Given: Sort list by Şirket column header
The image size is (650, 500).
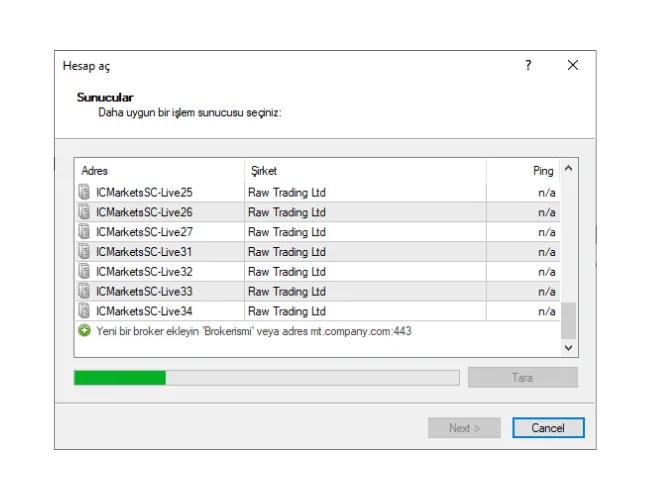Looking at the screenshot, I should click(365, 171).
